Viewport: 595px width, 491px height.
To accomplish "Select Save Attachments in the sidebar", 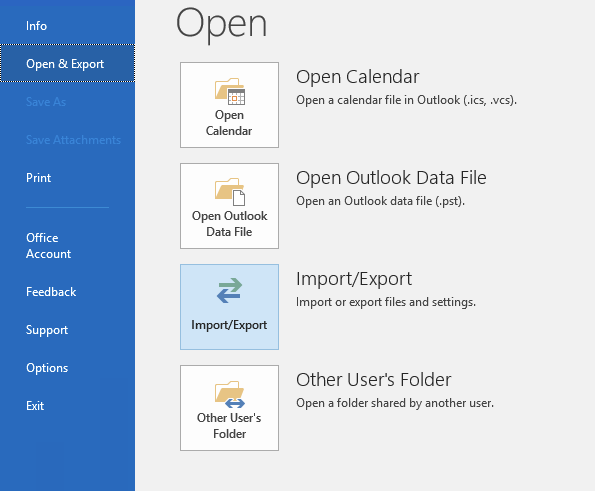I will click(x=73, y=140).
